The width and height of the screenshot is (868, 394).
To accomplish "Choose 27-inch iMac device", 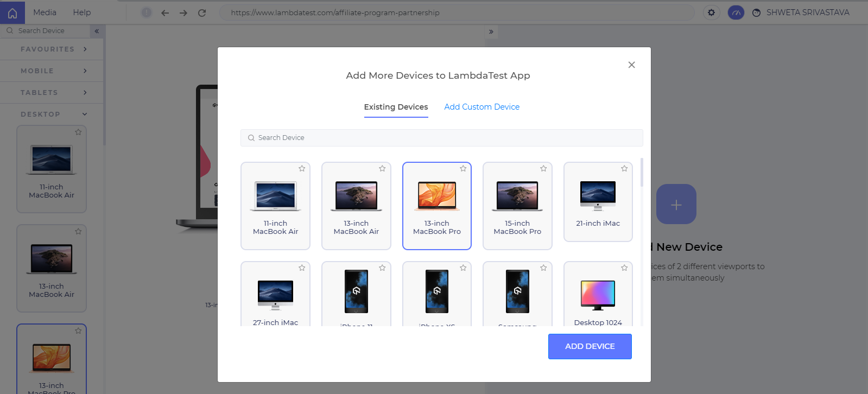I will (x=275, y=294).
